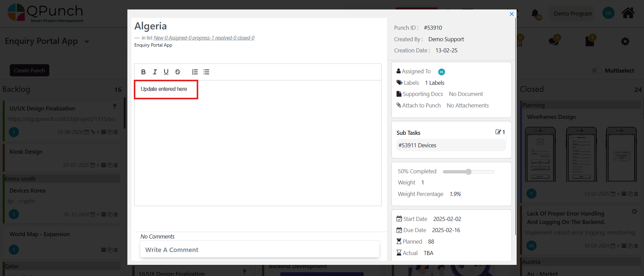644x276 pixels.
Task: Adjust the 50% Completed slider
Action: pos(468,172)
